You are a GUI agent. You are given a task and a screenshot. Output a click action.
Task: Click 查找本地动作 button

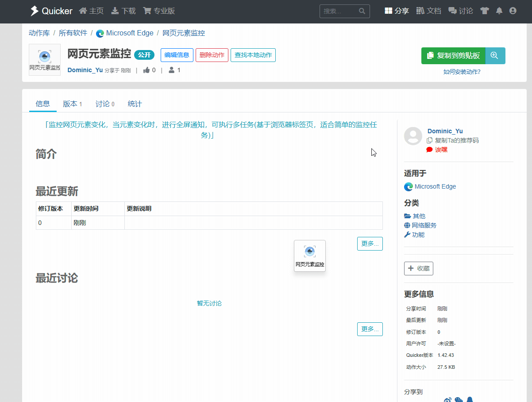(253, 55)
